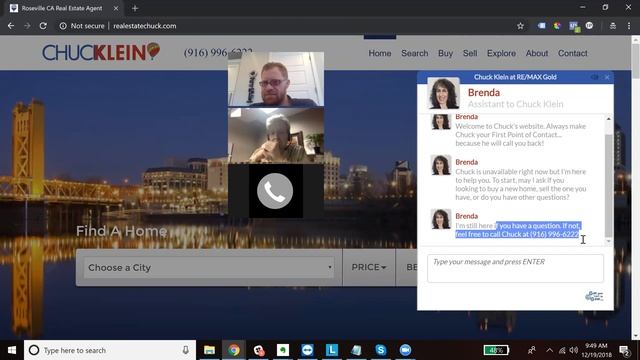Open the notification center icon
The image size is (640, 360).
click(624, 350)
